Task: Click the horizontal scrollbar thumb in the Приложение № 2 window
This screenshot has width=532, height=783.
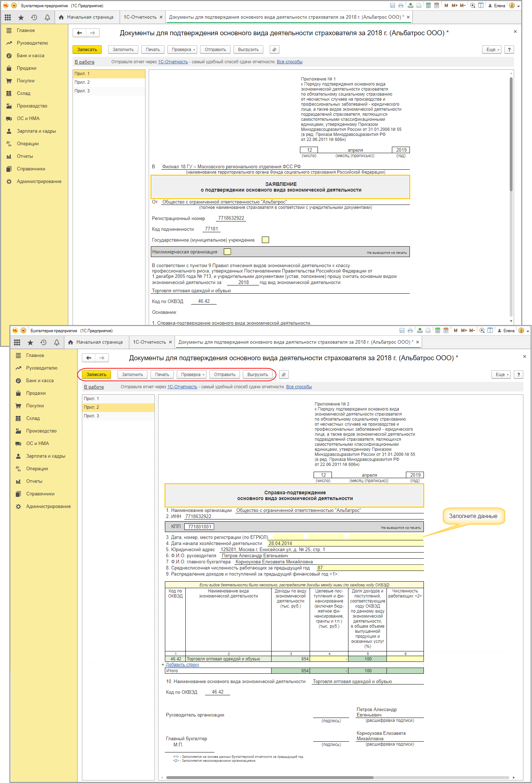Action: 269,777
